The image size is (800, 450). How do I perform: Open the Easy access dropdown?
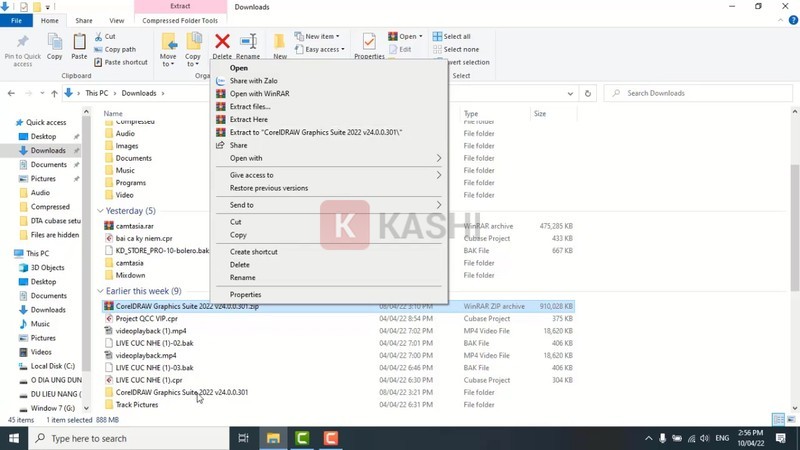[319, 49]
